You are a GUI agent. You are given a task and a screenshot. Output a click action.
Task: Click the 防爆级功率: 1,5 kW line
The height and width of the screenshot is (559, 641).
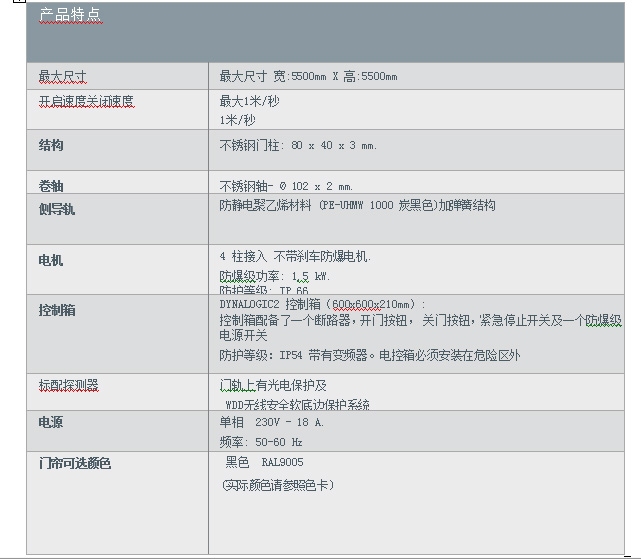pos(274,275)
